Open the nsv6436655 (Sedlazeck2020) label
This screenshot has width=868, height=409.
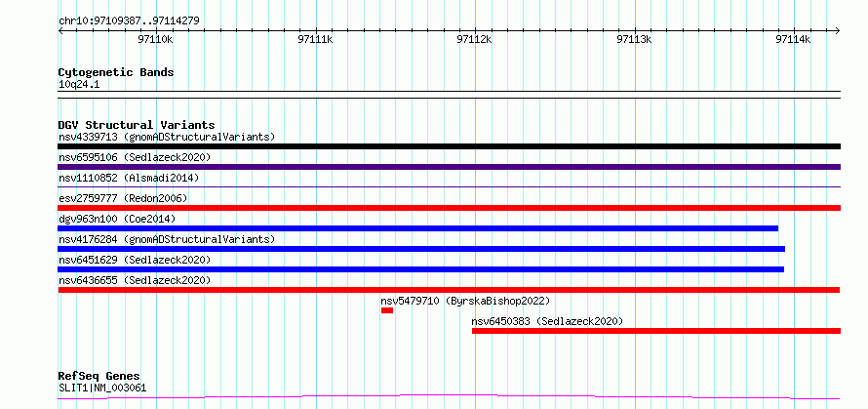coord(135,280)
